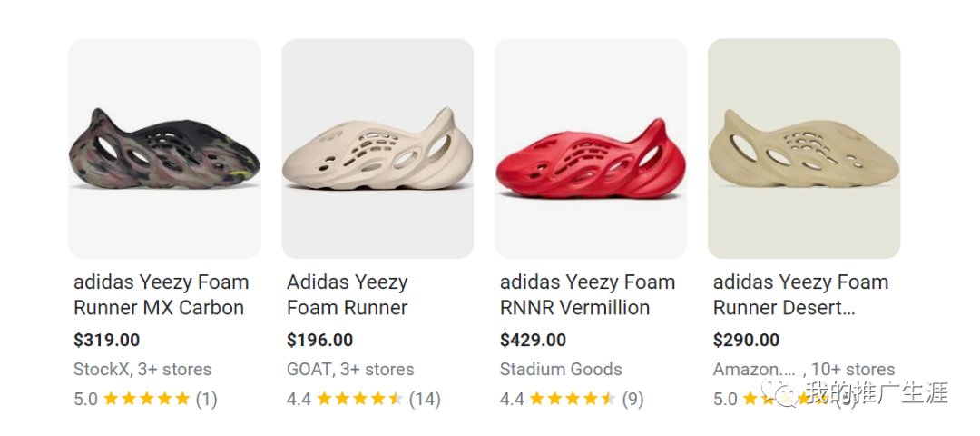View the Desert Foam Runner image
This screenshot has height=436, width=980.
[x=804, y=149]
